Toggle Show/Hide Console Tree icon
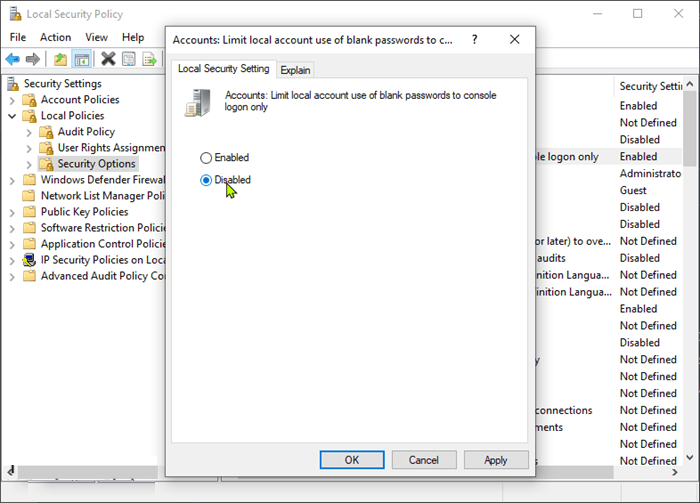Viewport: 700px width, 503px height. tap(82, 59)
